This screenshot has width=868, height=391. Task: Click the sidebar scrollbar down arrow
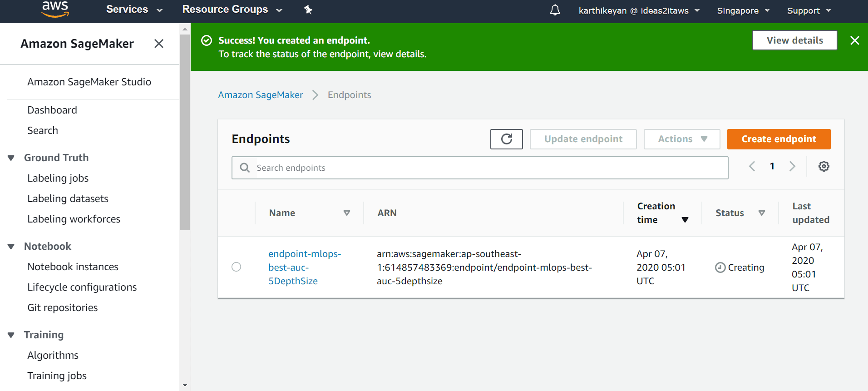[x=185, y=385]
